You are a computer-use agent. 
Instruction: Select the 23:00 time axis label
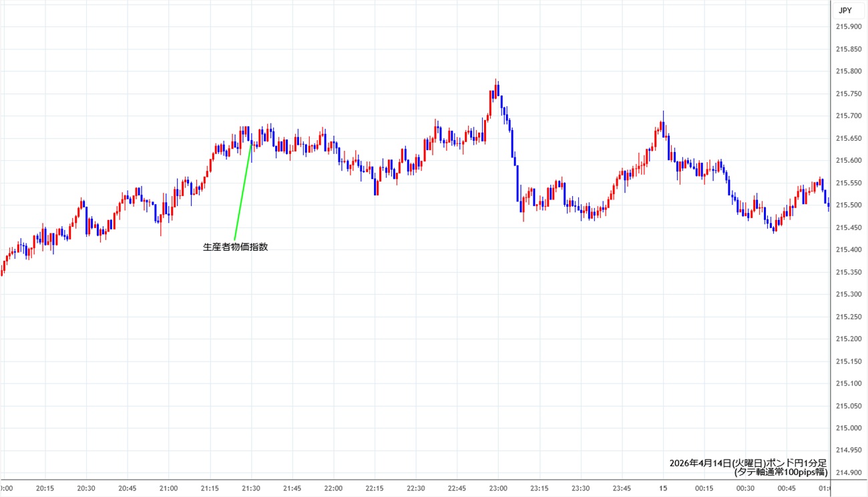click(x=499, y=488)
